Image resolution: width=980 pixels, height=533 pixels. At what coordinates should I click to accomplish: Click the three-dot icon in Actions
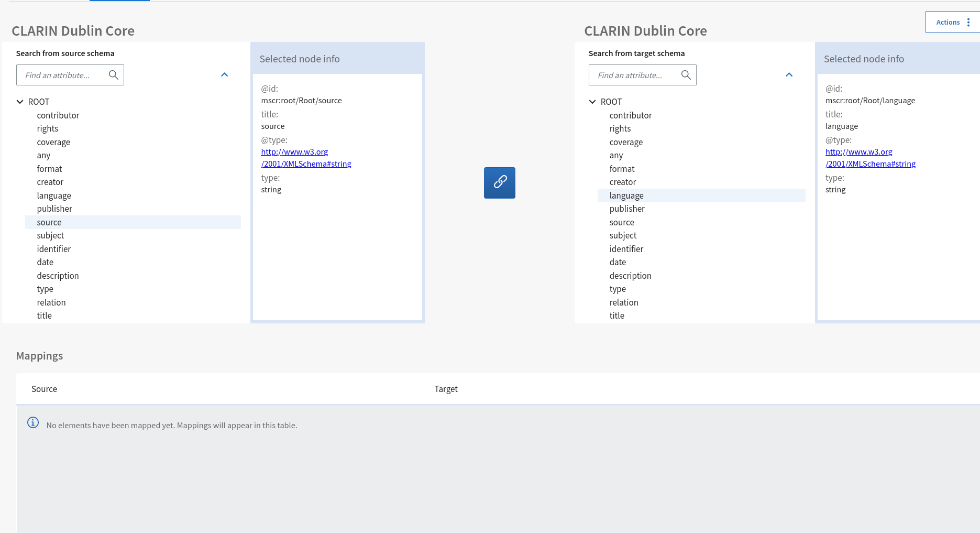click(968, 22)
